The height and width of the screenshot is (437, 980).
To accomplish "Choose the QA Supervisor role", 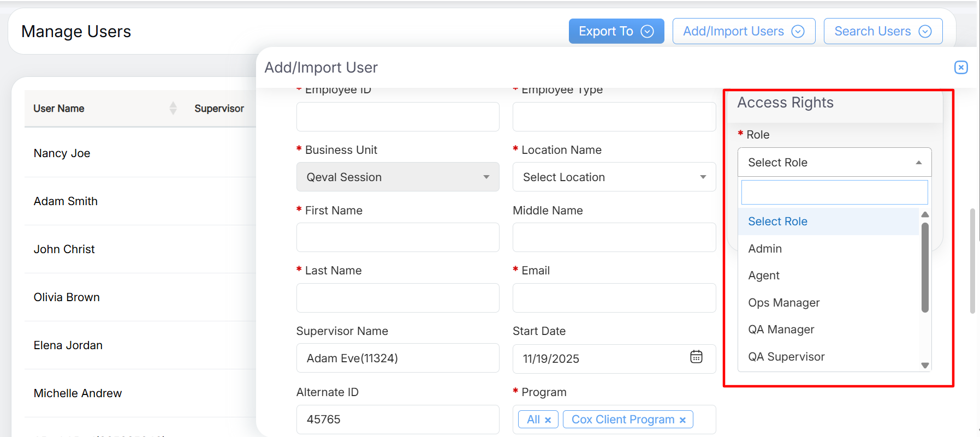I will 786,357.
